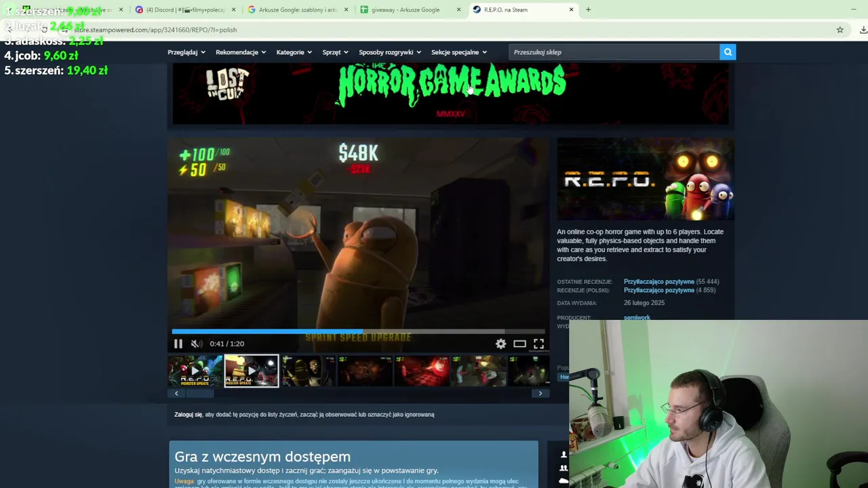The image size is (868, 488).
Task: Click the left arrow of the thumbnail strip
Action: [x=176, y=393]
